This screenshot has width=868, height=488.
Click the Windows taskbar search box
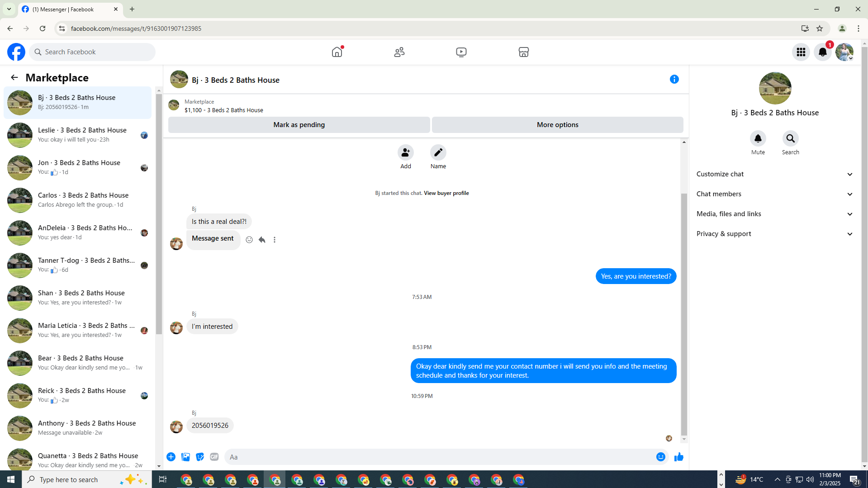[x=87, y=479]
